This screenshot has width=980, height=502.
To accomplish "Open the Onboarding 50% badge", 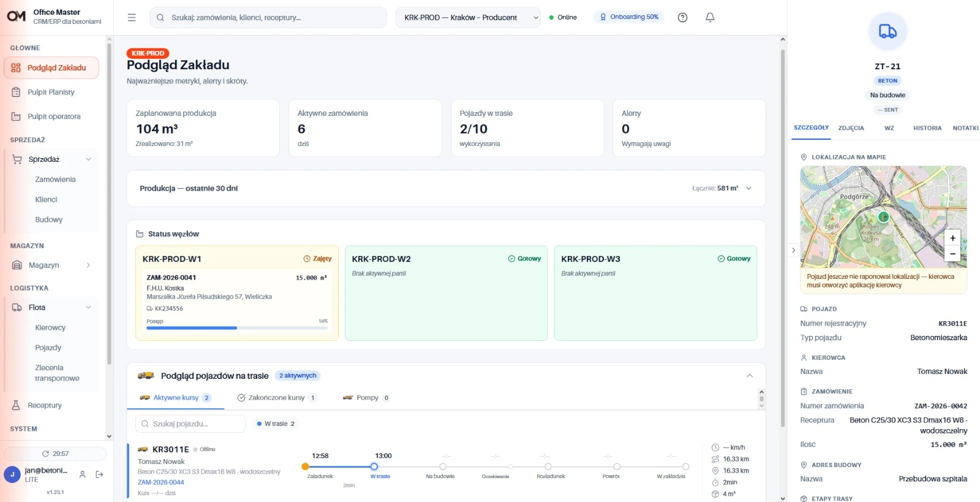I will coord(629,17).
